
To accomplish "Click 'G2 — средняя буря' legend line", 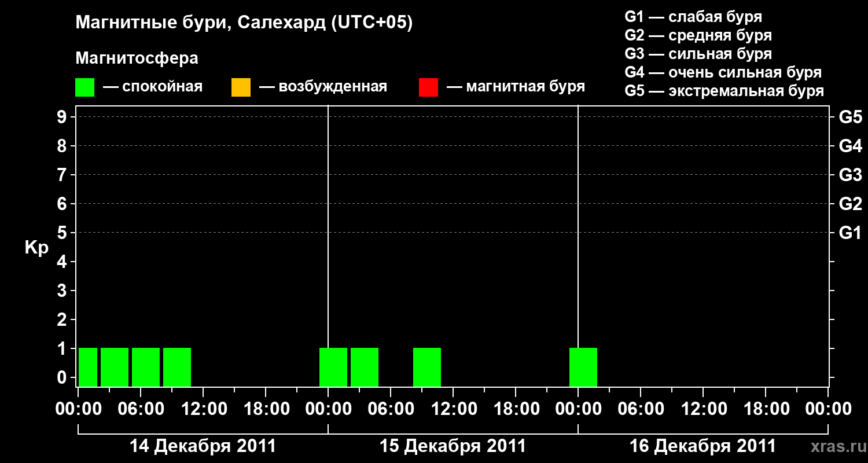I will click(698, 35).
